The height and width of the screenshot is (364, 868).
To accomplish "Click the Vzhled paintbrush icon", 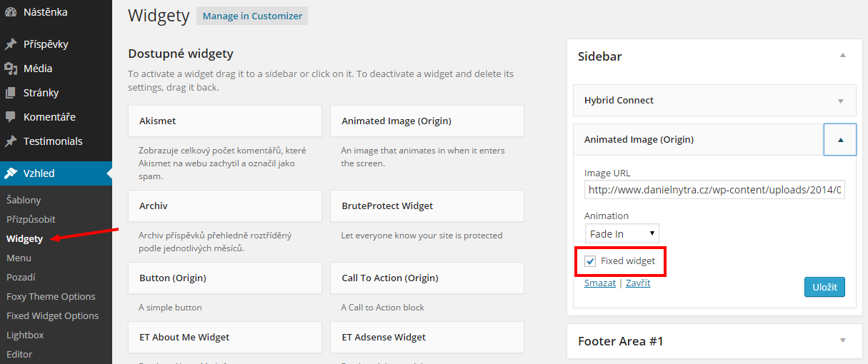I will click(x=11, y=173).
